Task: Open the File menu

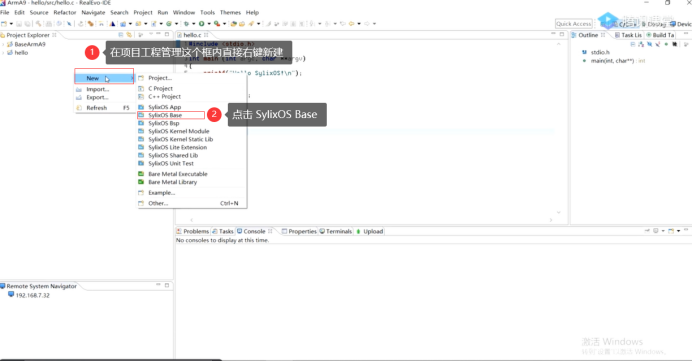Action: pos(5,12)
